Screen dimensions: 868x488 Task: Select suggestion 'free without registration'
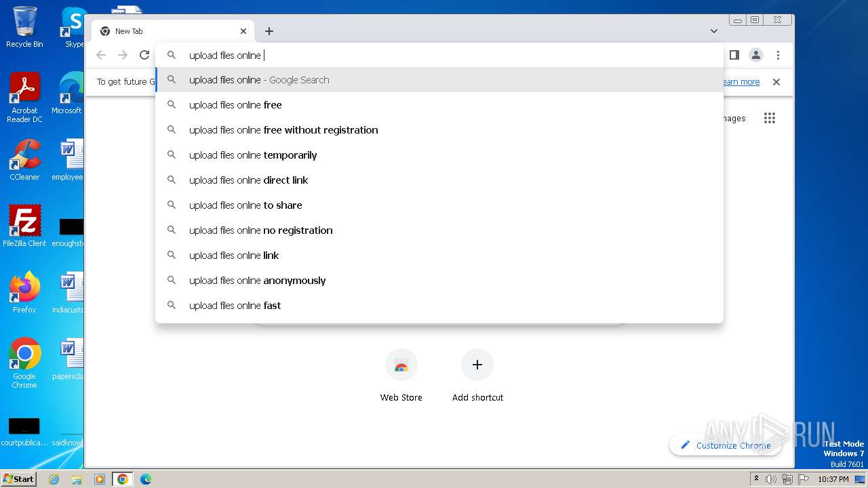tap(439, 130)
